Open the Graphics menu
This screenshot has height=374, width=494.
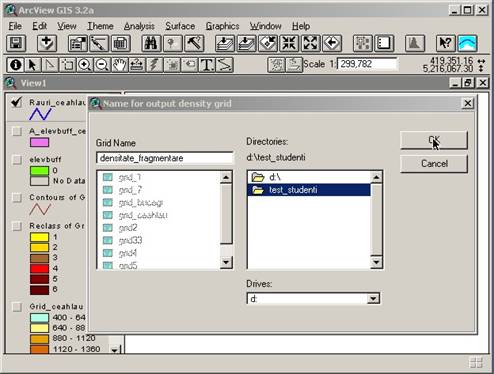click(222, 26)
